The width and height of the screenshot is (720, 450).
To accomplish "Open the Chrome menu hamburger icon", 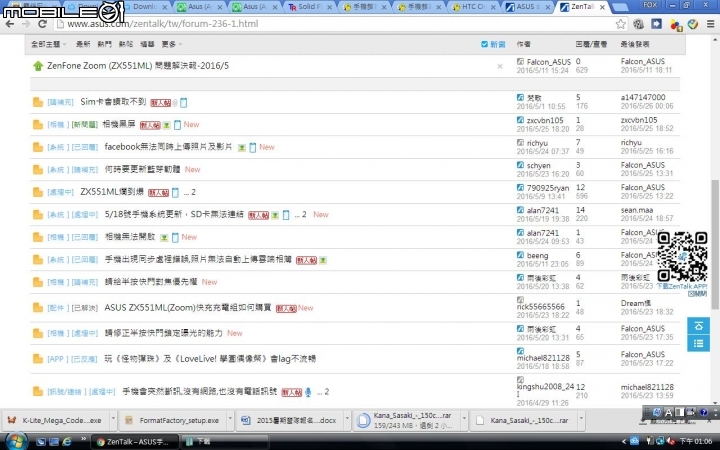I will click(x=710, y=24).
